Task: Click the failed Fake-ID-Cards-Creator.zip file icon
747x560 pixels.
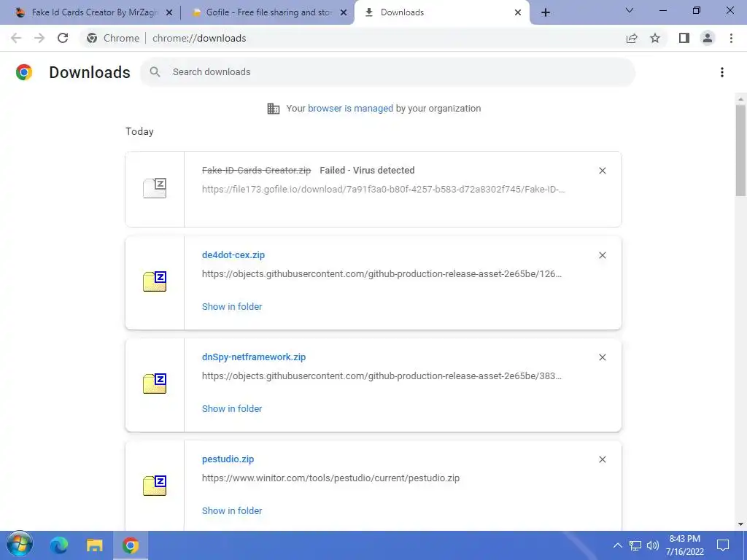Action: (x=155, y=188)
